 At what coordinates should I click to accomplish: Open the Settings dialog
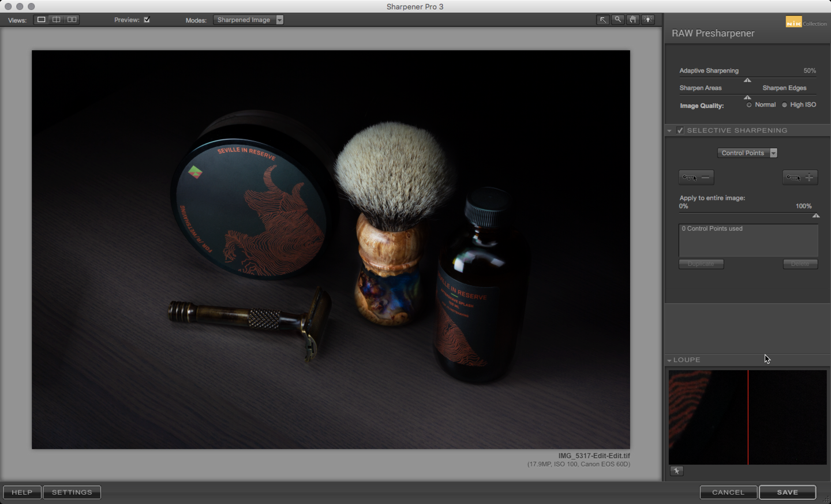tap(72, 492)
